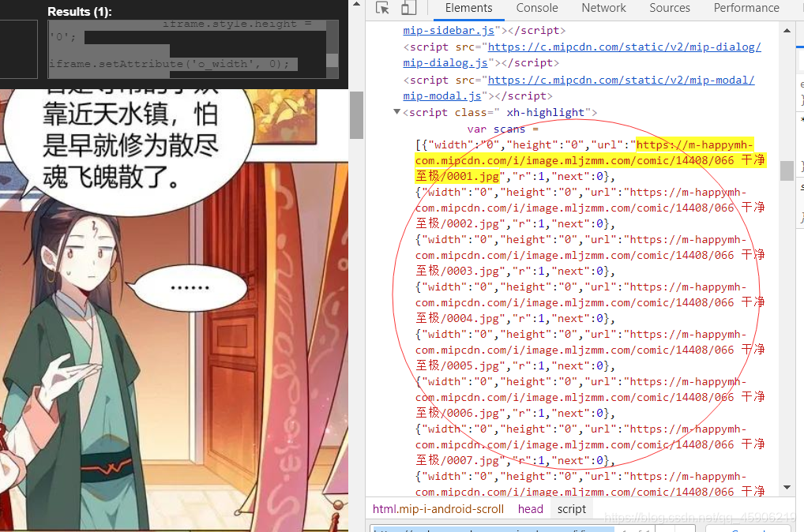Click the 0006.jpg URL entry

tap(590, 397)
